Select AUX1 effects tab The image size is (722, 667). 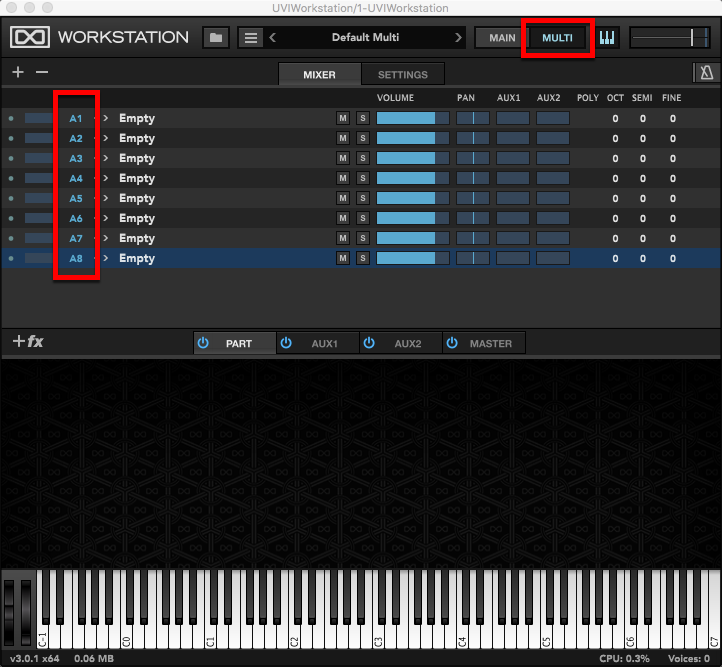(x=318, y=343)
